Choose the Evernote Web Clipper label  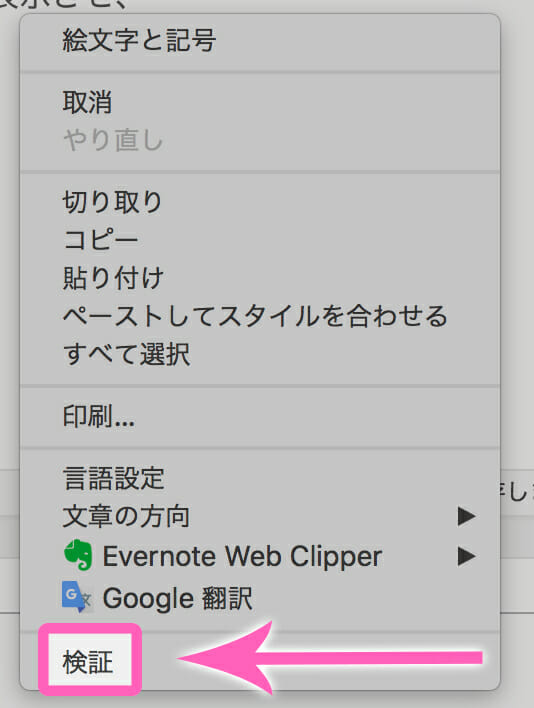coord(242,556)
